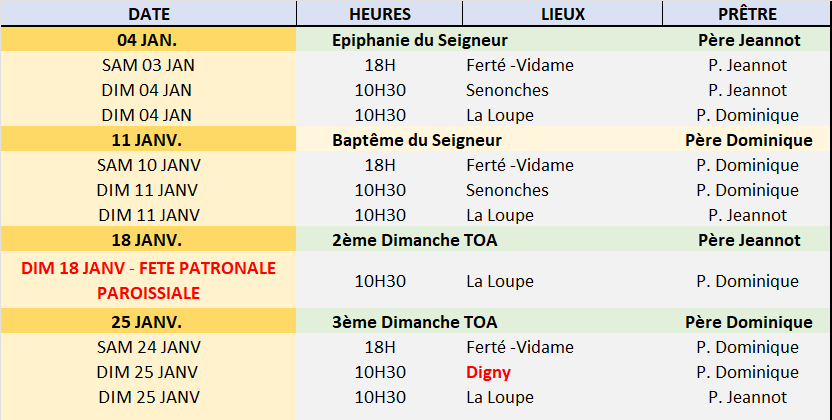Select the SAM 24 JANV cell
832x420 pixels.
tap(148, 347)
